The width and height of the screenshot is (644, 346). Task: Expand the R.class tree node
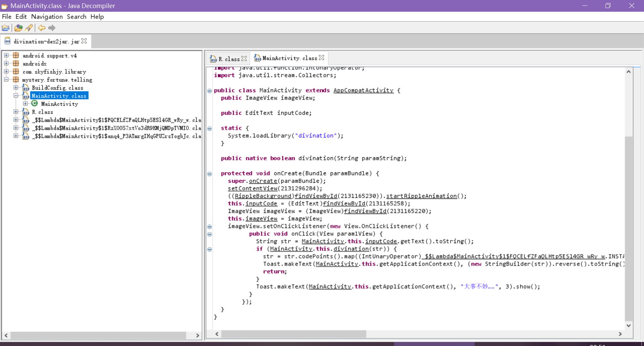[x=16, y=112]
